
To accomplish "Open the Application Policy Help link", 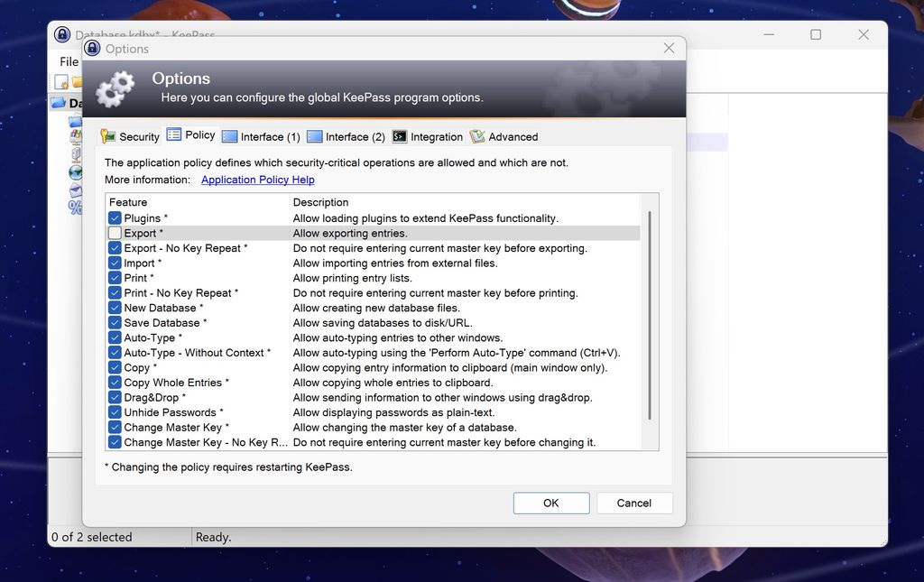I will point(256,180).
